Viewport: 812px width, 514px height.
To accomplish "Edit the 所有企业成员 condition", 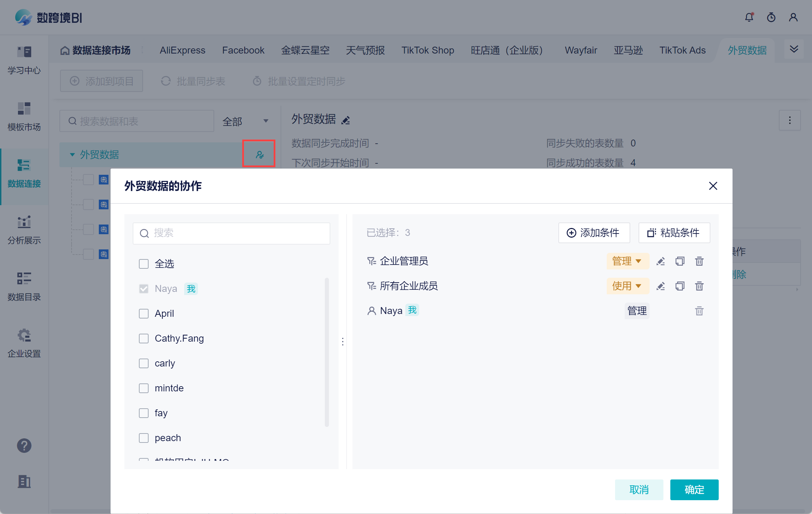I will [x=661, y=286].
